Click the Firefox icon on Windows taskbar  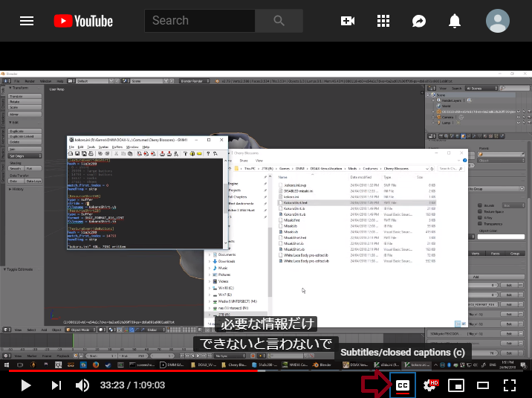point(96,365)
